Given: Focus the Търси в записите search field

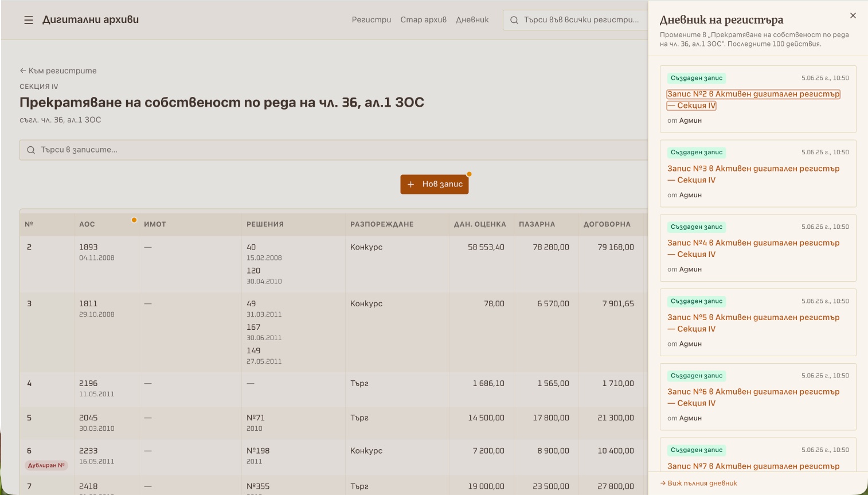Looking at the screenshot, I should [x=334, y=150].
